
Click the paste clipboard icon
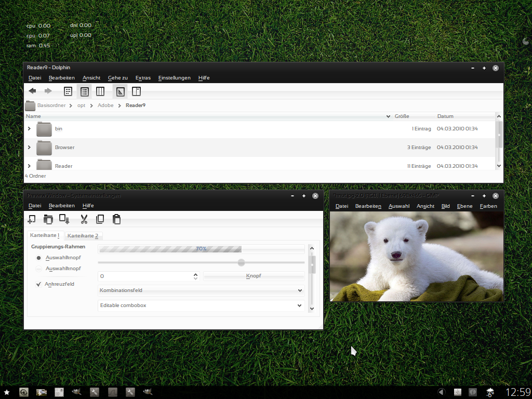[x=117, y=219]
